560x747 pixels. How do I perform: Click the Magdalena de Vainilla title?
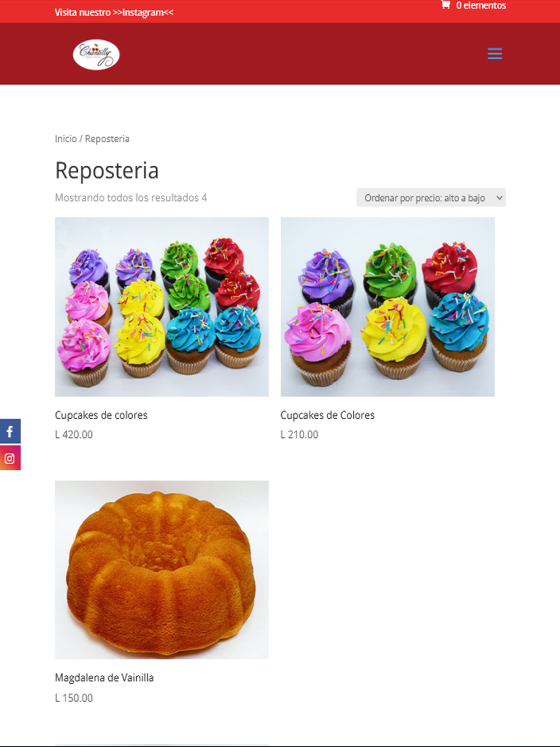tap(104, 678)
